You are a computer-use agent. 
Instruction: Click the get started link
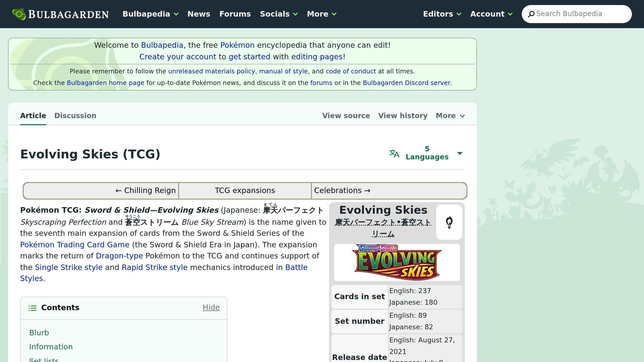(x=249, y=57)
